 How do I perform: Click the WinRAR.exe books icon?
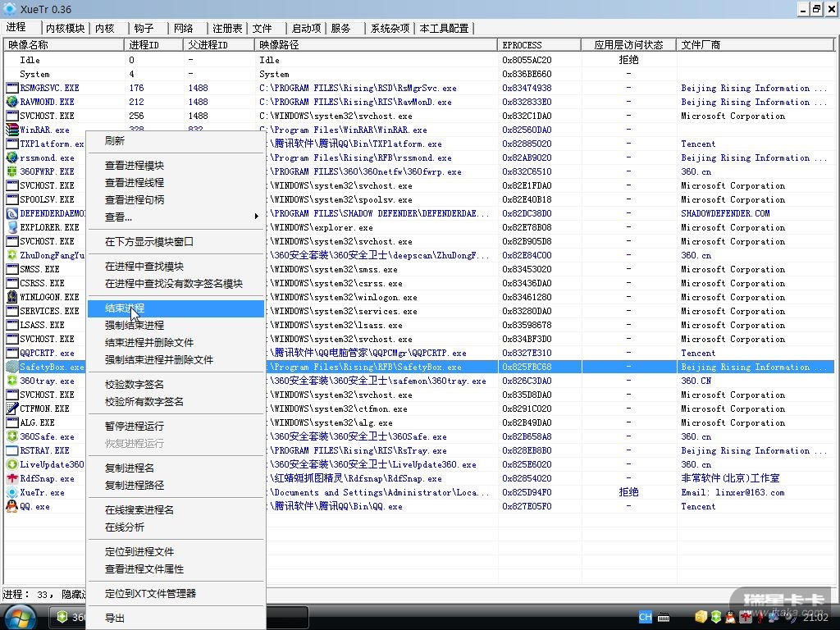(11, 130)
